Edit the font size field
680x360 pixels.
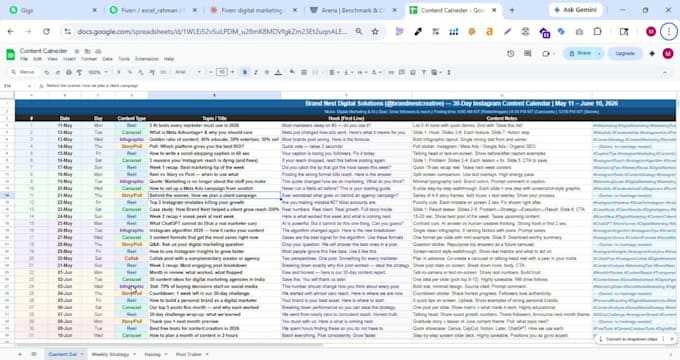222,72
